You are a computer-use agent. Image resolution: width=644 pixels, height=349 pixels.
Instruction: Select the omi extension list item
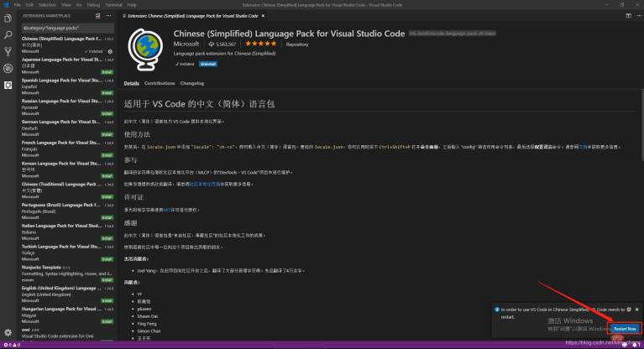tap(68, 333)
